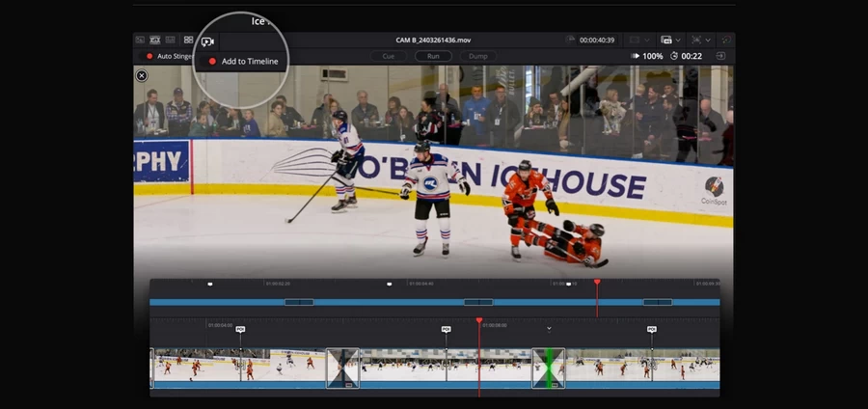
Task: Open the dimmed frame options dropdown arrow
Action: tap(646, 41)
